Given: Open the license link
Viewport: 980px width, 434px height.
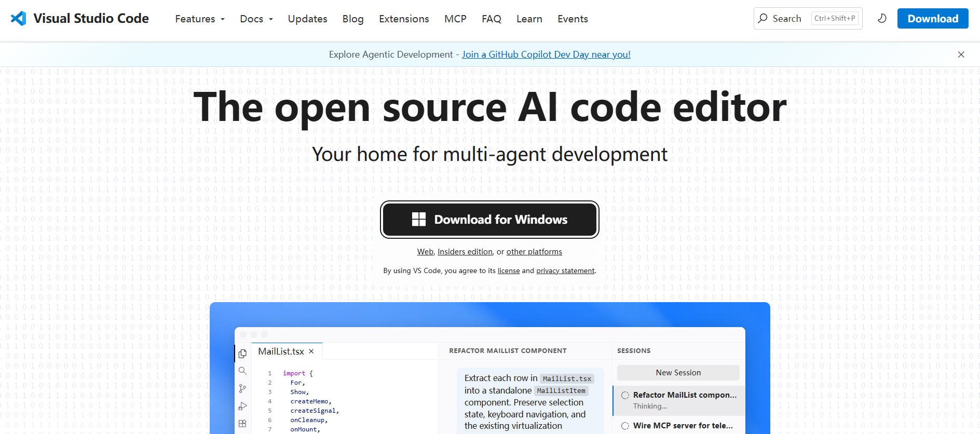Looking at the screenshot, I should coord(509,270).
